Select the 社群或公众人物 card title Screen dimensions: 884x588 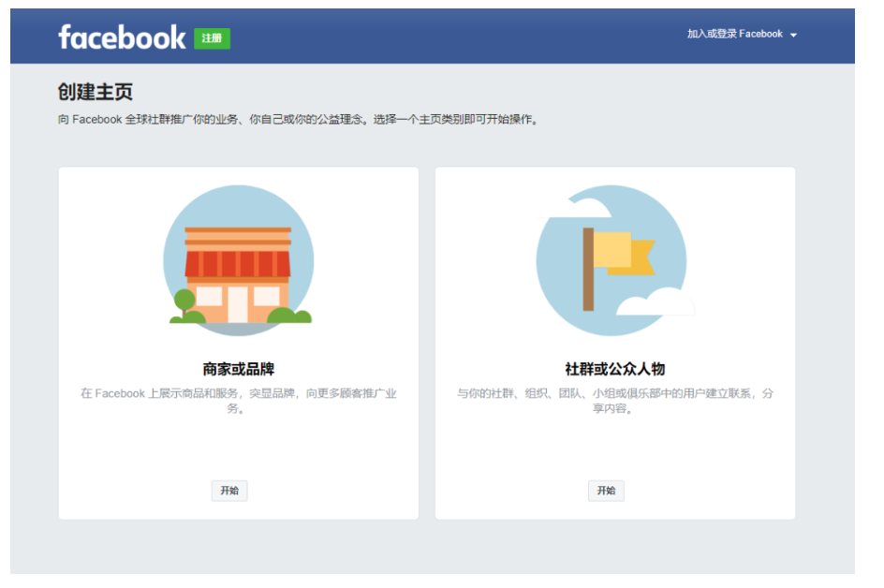[x=615, y=369]
